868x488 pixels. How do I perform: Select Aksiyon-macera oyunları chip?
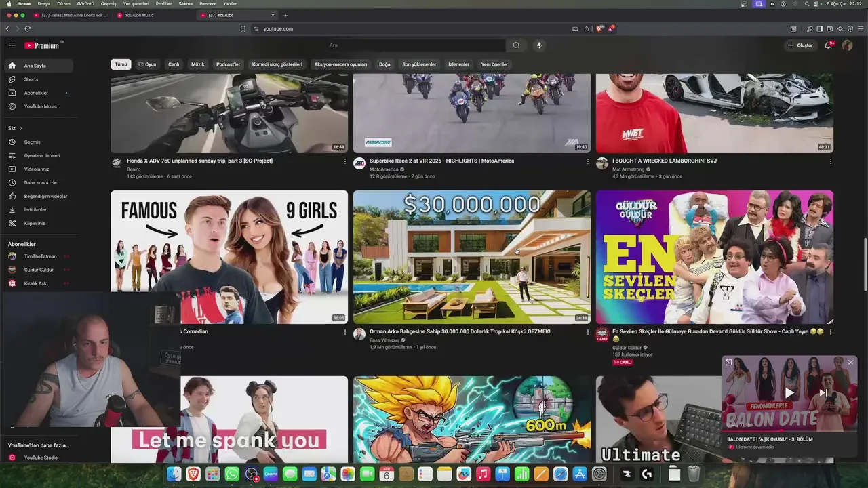340,64
